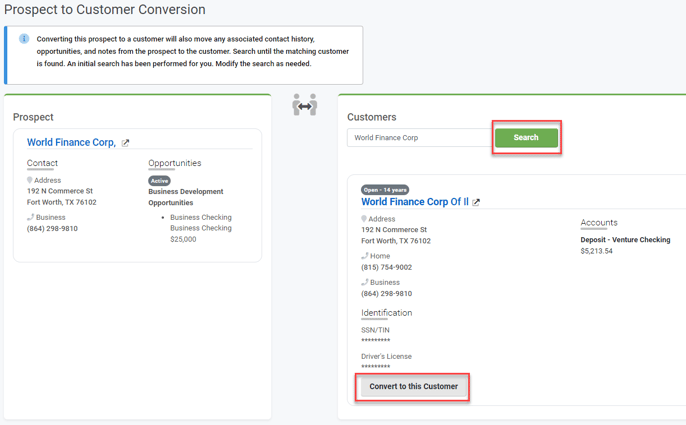Click Deposit - Venture Checking account
This screenshot has width=686, height=425.
coord(625,240)
